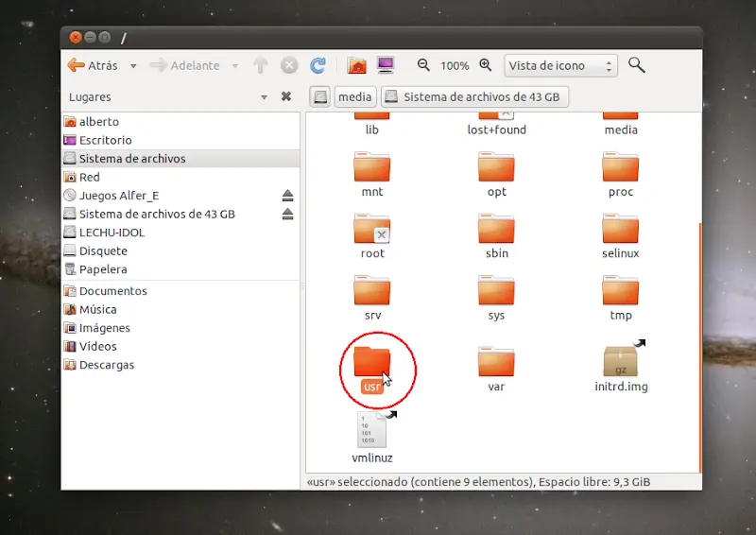
Task: Click the zoom out magnifier
Action: click(424, 65)
